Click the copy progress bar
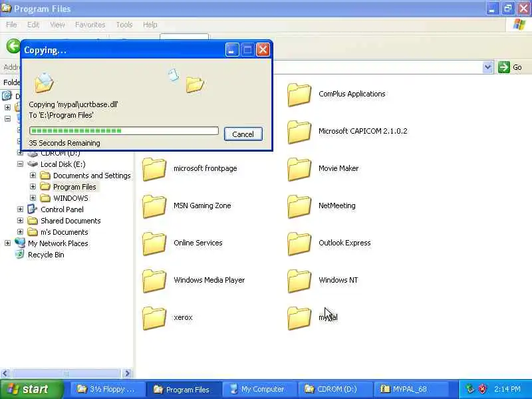The height and width of the screenshot is (399, 532). tap(124, 130)
